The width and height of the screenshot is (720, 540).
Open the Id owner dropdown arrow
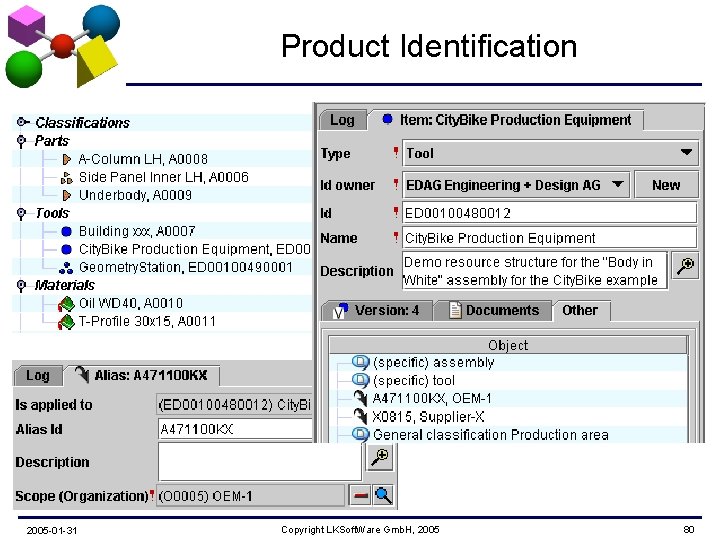click(618, 184)
